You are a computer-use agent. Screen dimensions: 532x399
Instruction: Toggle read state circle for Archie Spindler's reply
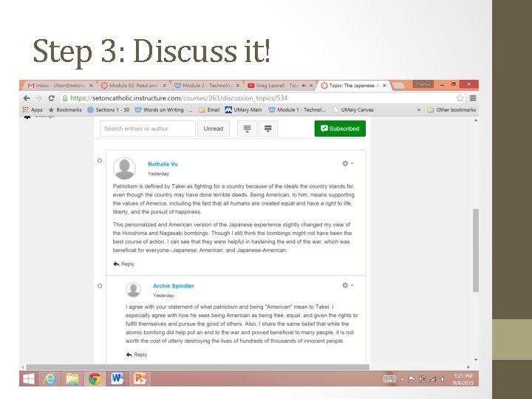100,286
